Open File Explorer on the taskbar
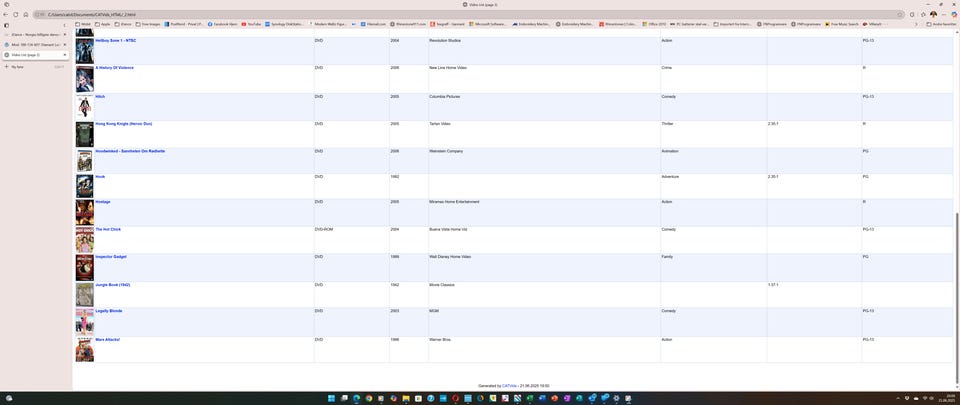This screenshot has height=405, width=960. [x=405, y=398]
